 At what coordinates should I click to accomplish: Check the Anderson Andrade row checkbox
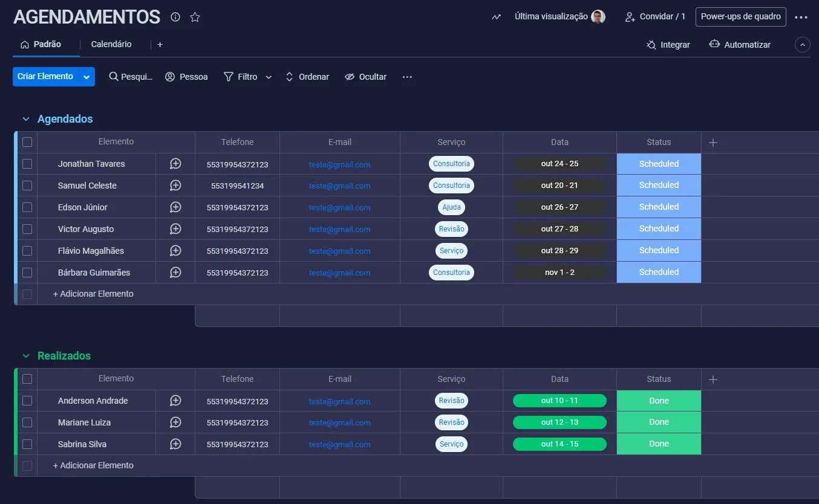(27, 401)
